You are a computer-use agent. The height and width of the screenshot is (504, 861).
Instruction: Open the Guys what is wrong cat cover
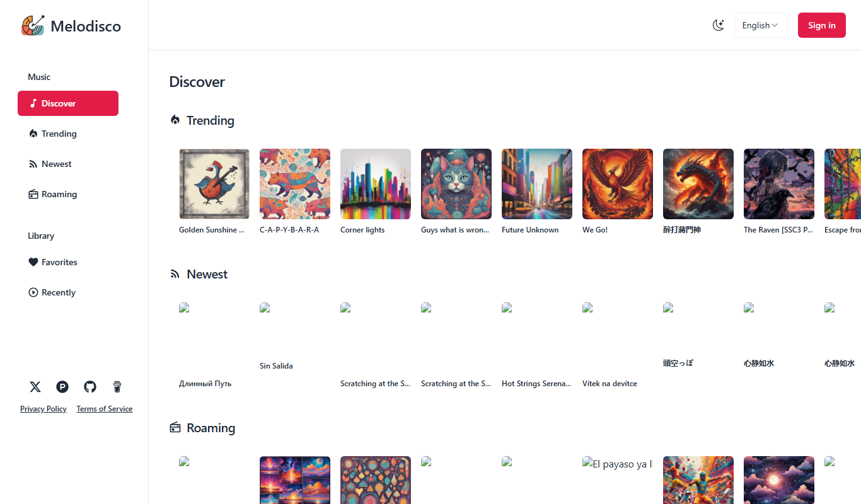click(456, 184)
